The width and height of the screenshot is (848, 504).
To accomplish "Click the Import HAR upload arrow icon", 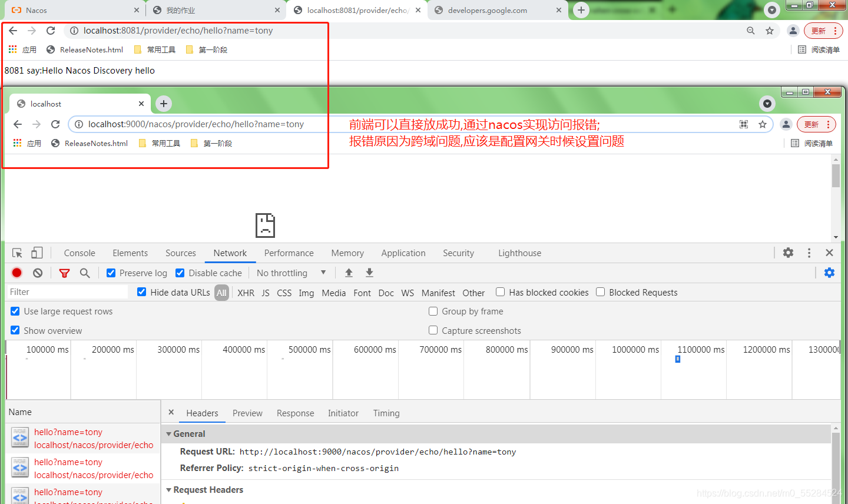I will click(x=349, y=273).
